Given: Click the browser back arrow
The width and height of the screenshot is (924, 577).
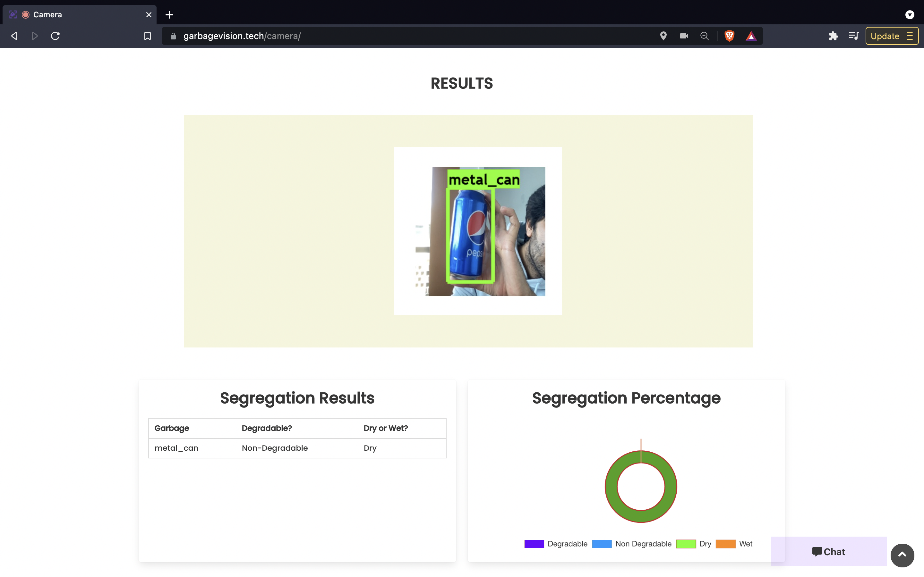Looking at the screenshot, I should (x=14, y=36).
